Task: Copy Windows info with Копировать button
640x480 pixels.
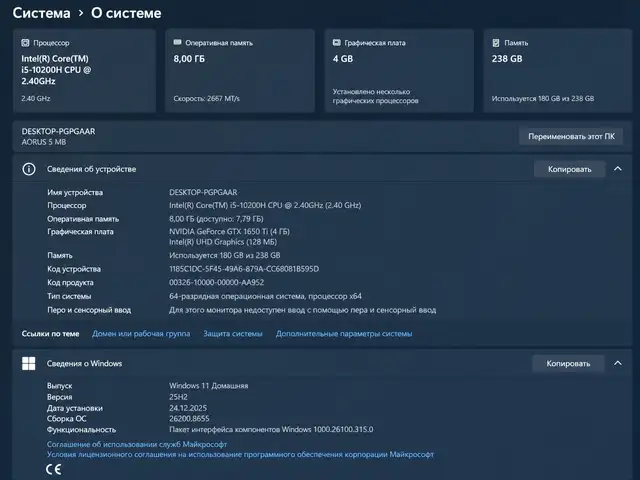Action: click(x=568, y=363)
